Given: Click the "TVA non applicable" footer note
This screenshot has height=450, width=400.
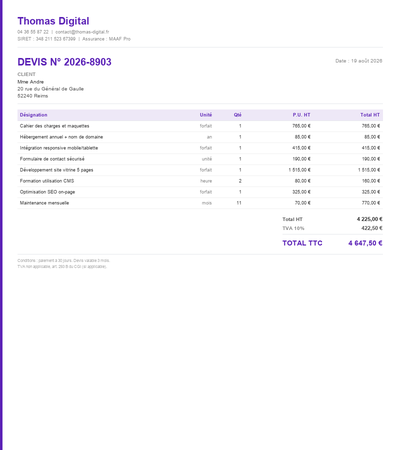Looking at the screenshot, I should (x=62, y=267).
